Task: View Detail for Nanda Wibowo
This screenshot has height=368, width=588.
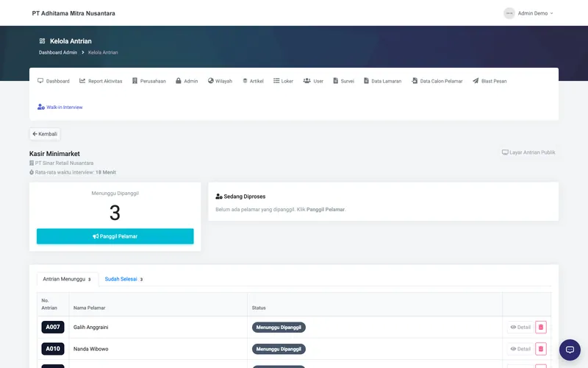Action: pyautogui.click(x=520, y=349)
